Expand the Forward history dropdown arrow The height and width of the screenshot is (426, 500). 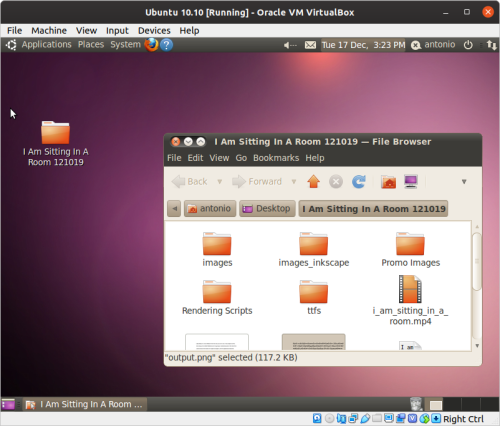pyautogui.click(x=294, y=182)
